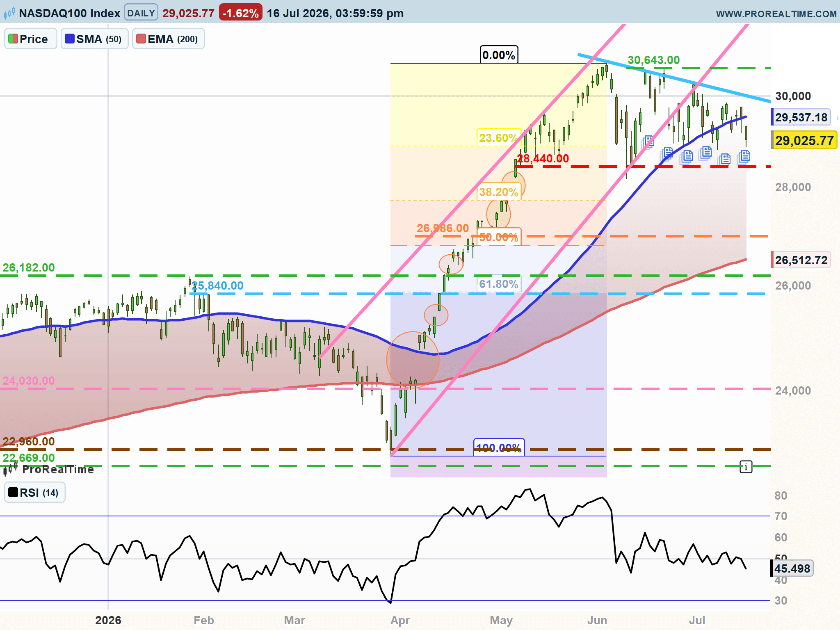Toggle the EMA (200) indicator legend
The height and width of the screenshot is (630, 840).
pyautogui.click(x=169, y=39)
